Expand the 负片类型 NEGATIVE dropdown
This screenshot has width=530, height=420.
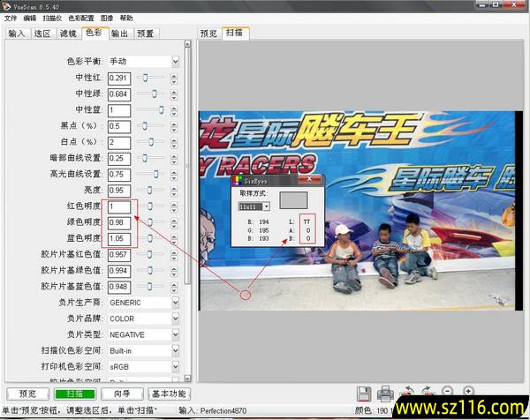point(175,334)
